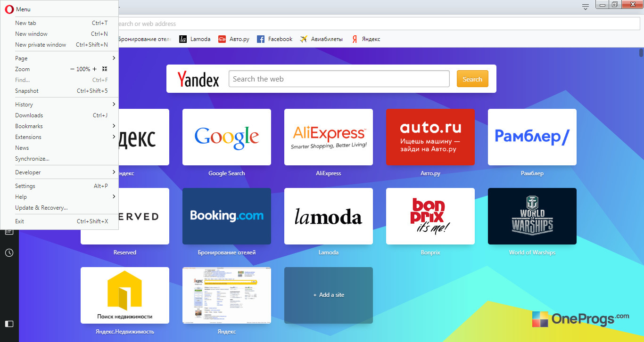This screenshot has width=644, height=342.
Task: Open a New private window
Action: click(59, 45)
